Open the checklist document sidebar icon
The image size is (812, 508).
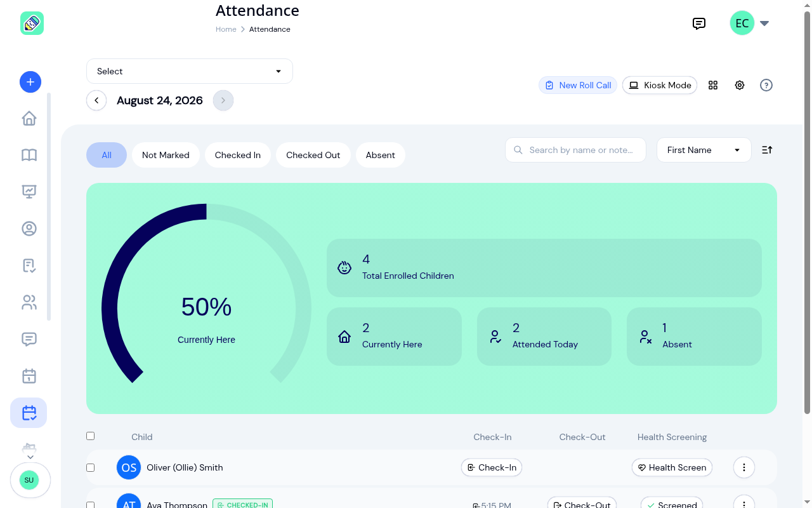coord(29,265)
